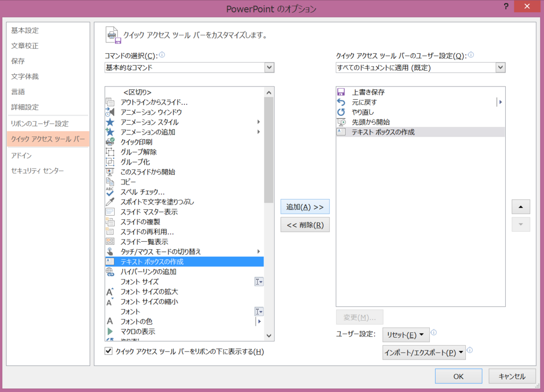Click the 追加(A) button

click(305, 207)
